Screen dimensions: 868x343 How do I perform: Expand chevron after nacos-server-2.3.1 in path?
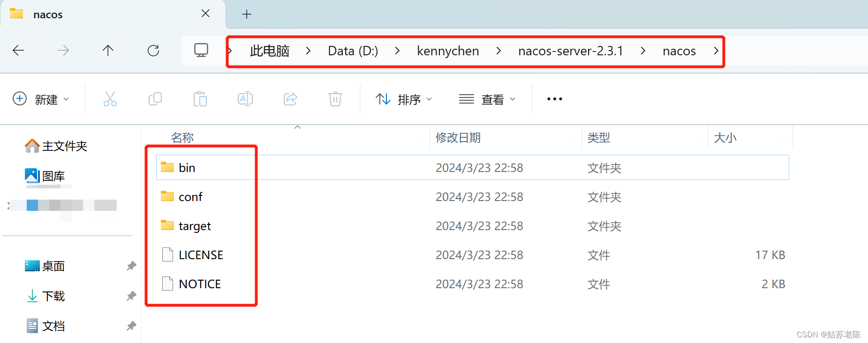pyautogui.click(x=643, y=51)
